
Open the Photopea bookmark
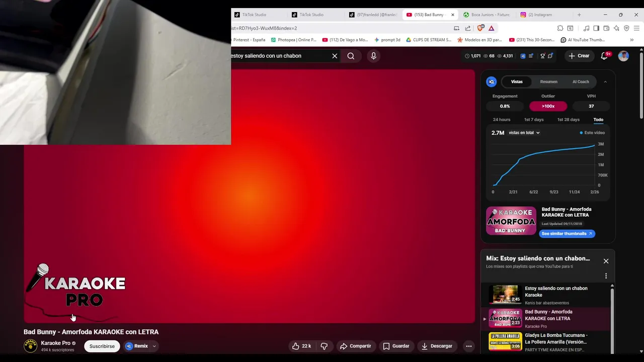[x=294, y=40]
